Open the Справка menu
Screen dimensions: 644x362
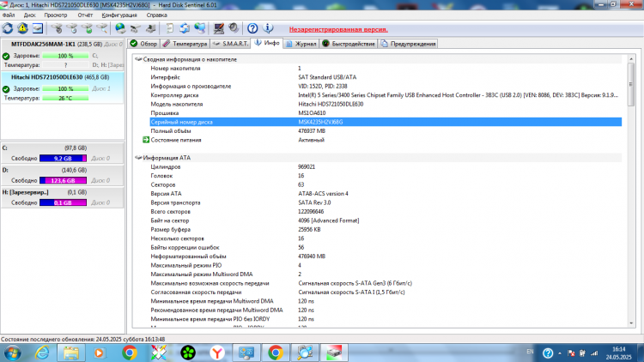(156, 15)
